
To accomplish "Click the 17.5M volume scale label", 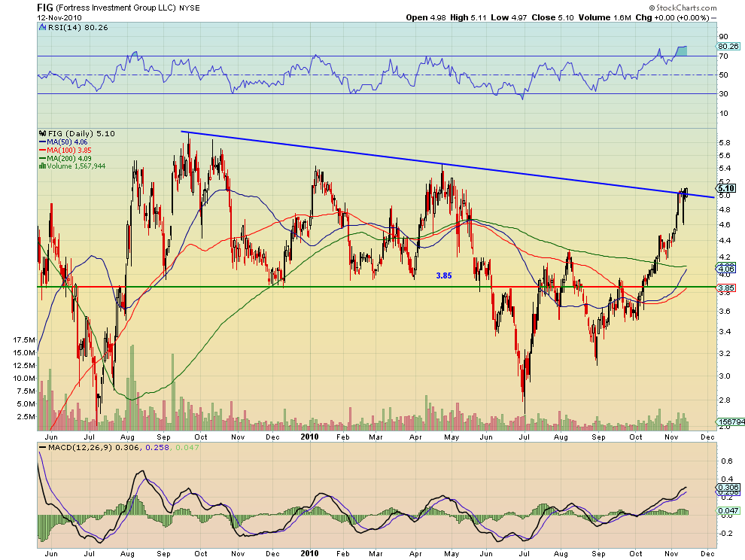I will [x=24, y=340].
